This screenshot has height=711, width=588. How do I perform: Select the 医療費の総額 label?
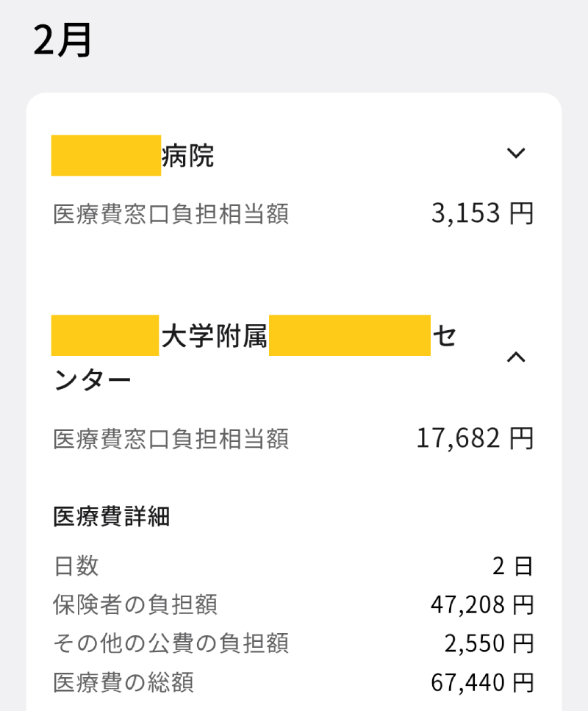[x=123, y=683]
